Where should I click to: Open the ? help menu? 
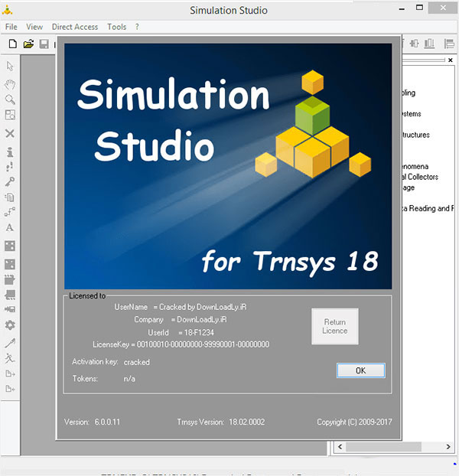point(137,27)
